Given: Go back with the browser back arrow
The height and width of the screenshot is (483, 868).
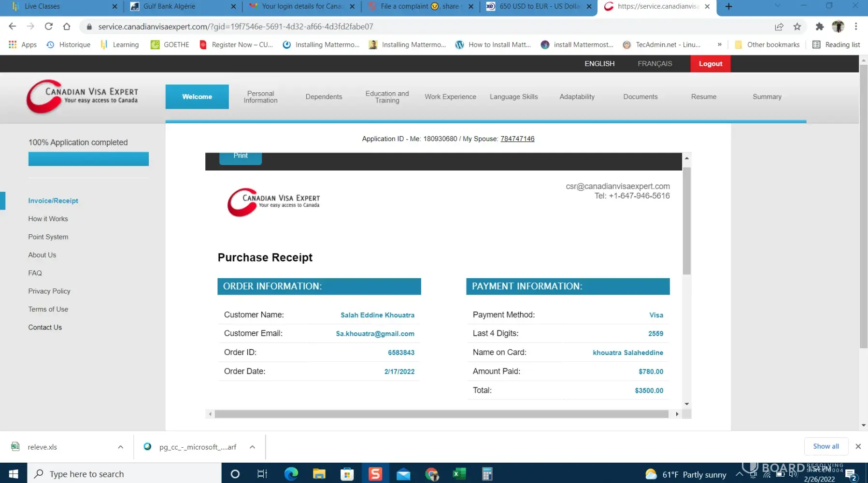Looking at the screenshot, I should pyautogui.click(x=13, y=27).
